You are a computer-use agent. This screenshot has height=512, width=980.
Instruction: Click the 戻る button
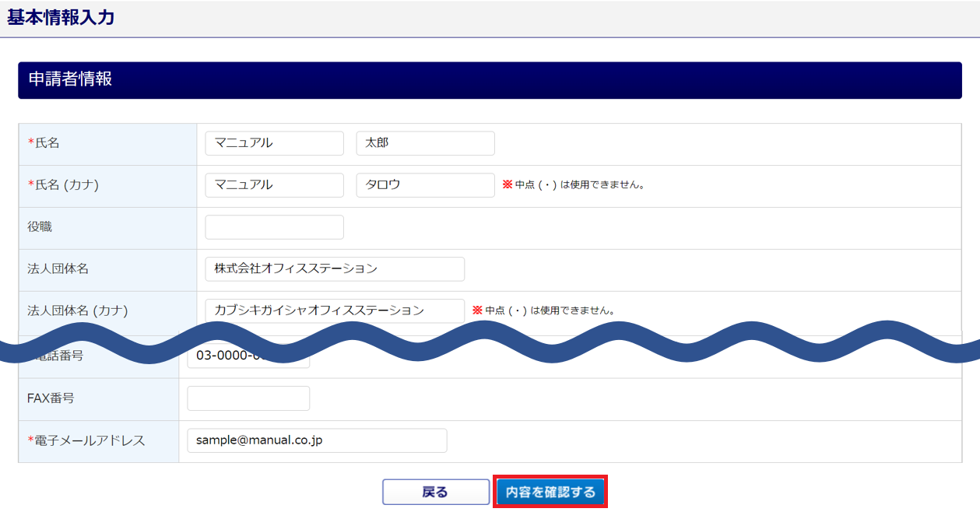435,492
